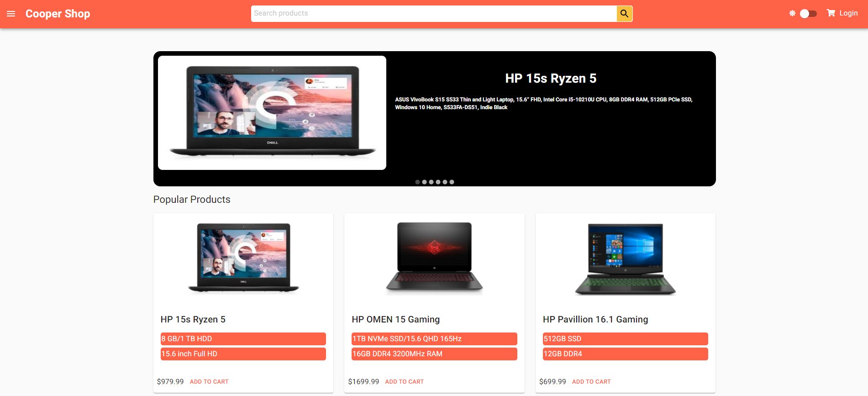Viewport: 868px width, 396px height.
Task: Click the ASUS VivoBook description text in banner
Action: pyautogui.click(x=543, y=103)
